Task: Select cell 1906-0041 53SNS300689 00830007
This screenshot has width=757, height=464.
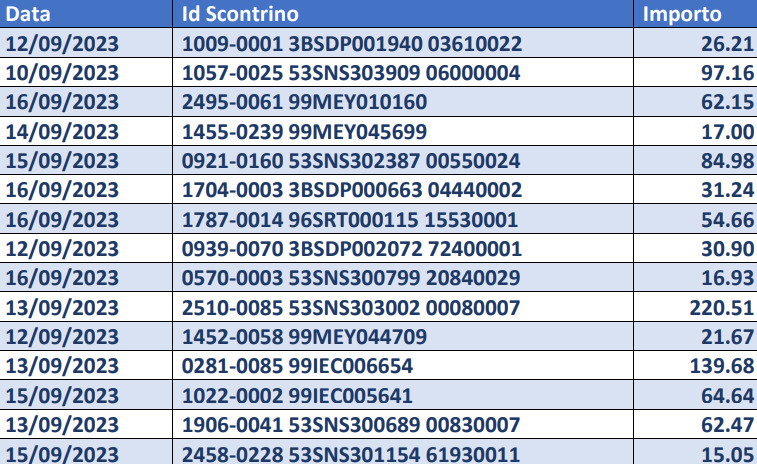Action: pyautogui.click(x=403, y=424)
